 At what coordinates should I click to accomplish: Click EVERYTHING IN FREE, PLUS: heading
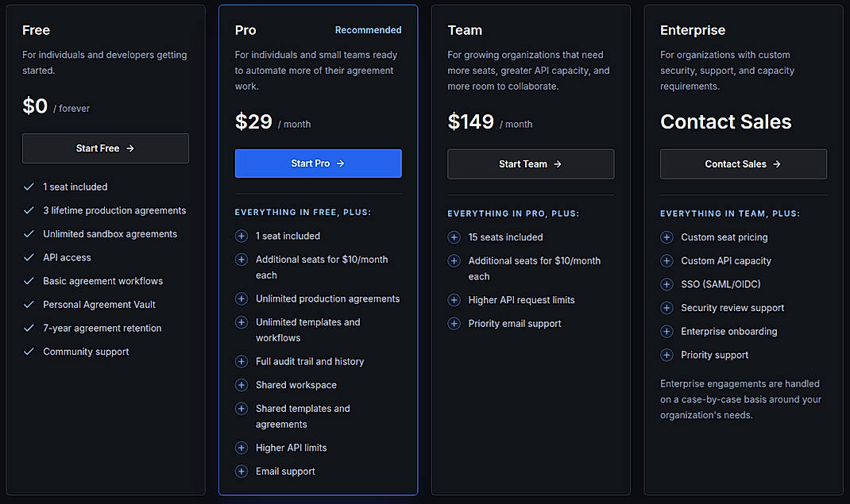coord(303,212)
